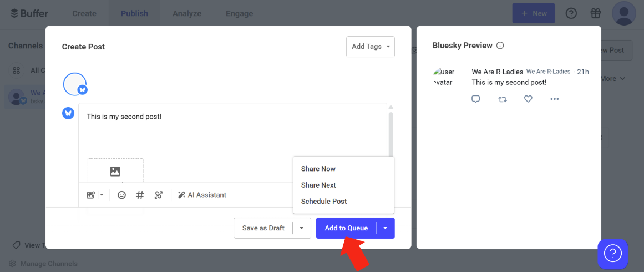Expand the Save as Draft arrow dropdown

click(x=301, y=228)
